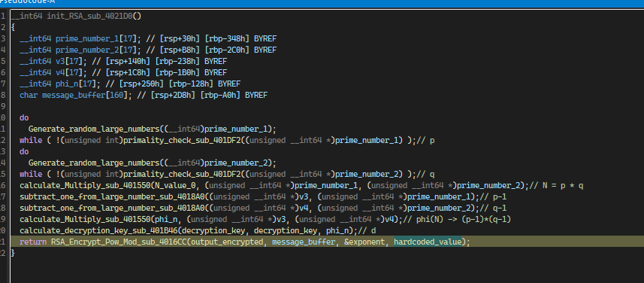Click the phi_n[17] declaration
The width and height of the screenshot is (644, 283).
[x=78, y=84]
